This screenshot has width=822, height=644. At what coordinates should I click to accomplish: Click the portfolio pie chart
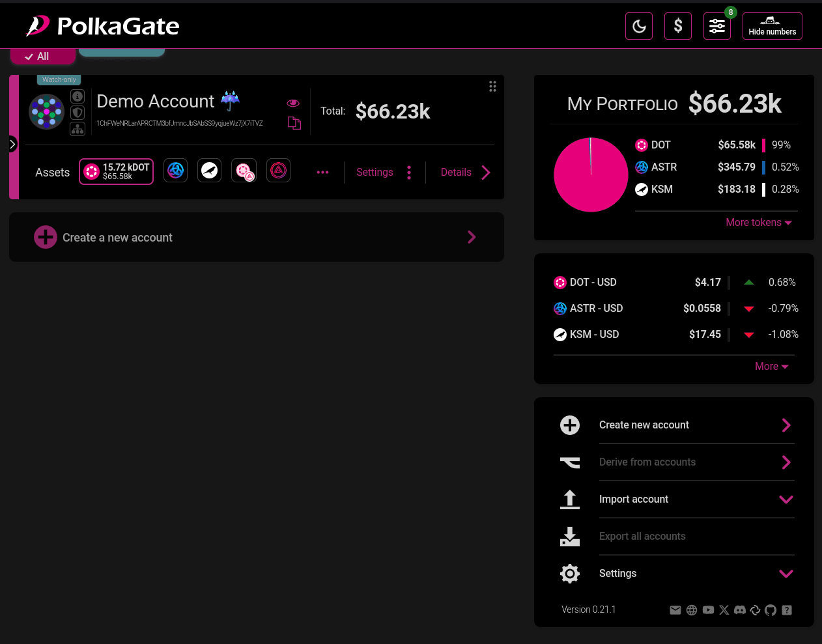click(x=591, y=175)
